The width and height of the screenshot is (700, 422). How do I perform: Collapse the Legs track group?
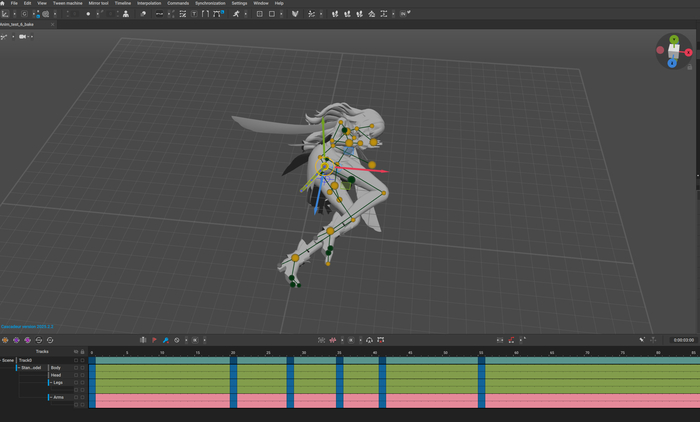(50, 382)
